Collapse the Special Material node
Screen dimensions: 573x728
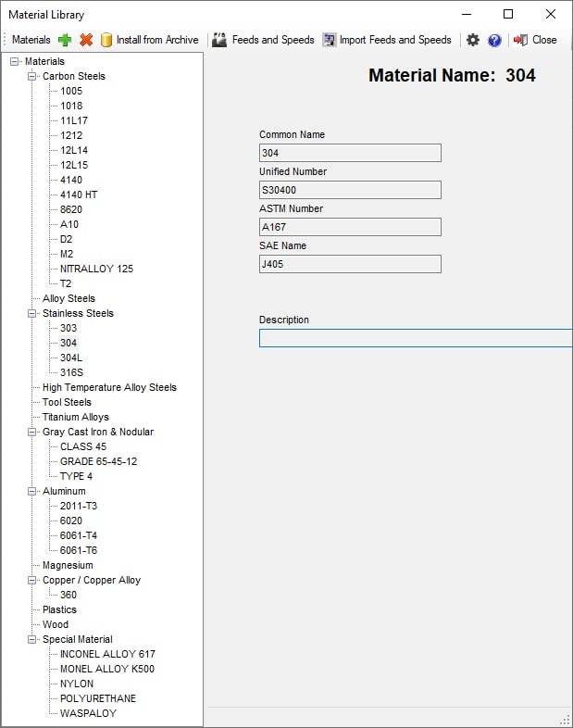32,639
